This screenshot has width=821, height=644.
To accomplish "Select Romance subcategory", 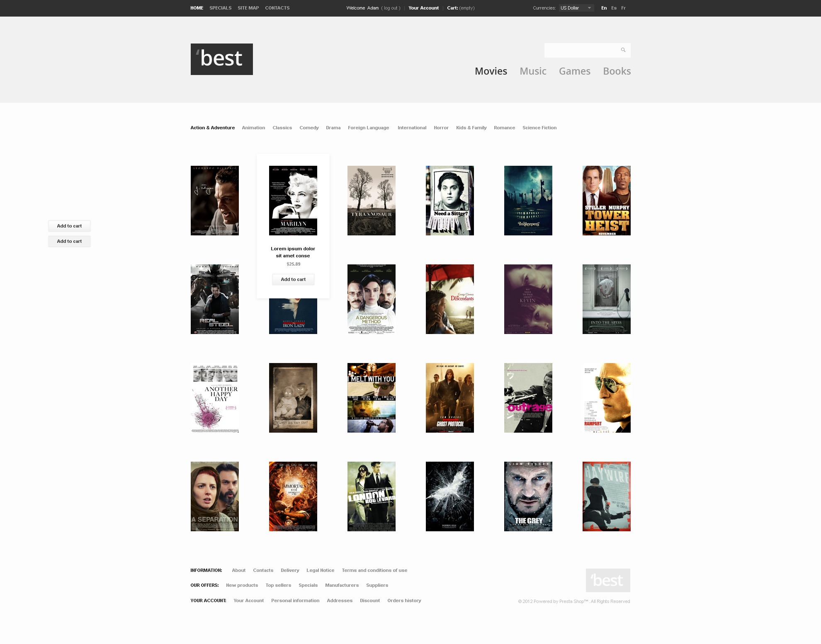I will click(x=504, y=128).
